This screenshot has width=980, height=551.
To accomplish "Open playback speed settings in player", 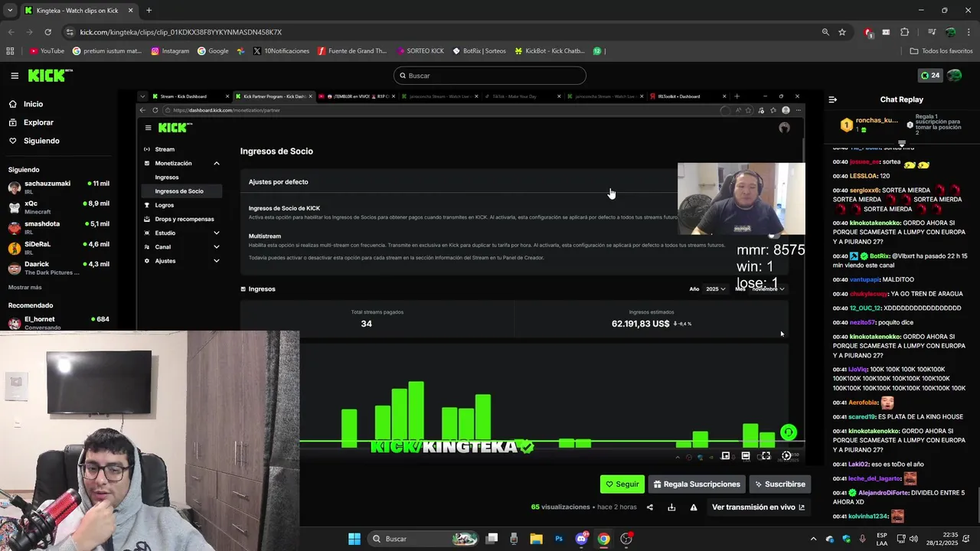I will [786, 456].
